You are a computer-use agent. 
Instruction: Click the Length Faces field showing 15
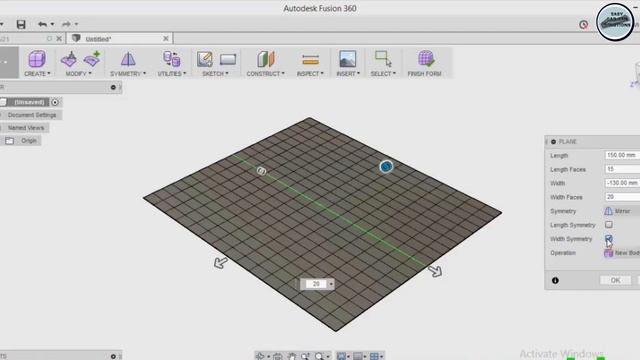(x=622, y=169)
